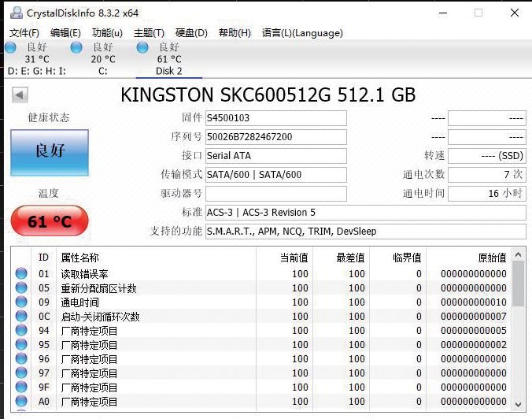This screenshot has width=532, height=419.
Task: Click the rotation rate field ---- (SSD)
Action: point(487,156)
